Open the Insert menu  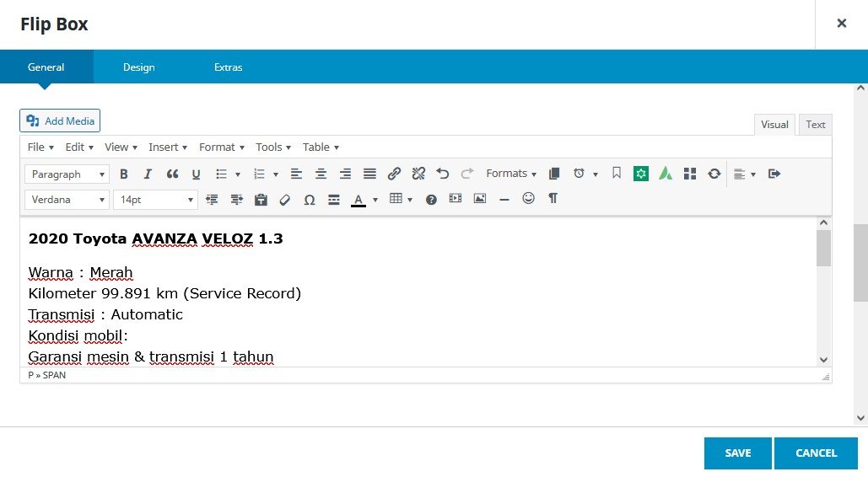(x=168, y=147)
